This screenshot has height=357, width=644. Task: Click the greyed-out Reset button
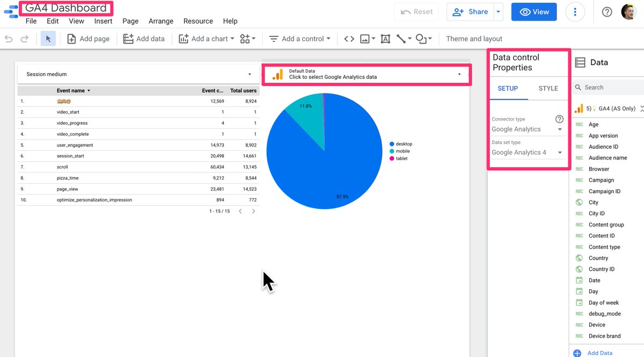[x=416, y=12]
